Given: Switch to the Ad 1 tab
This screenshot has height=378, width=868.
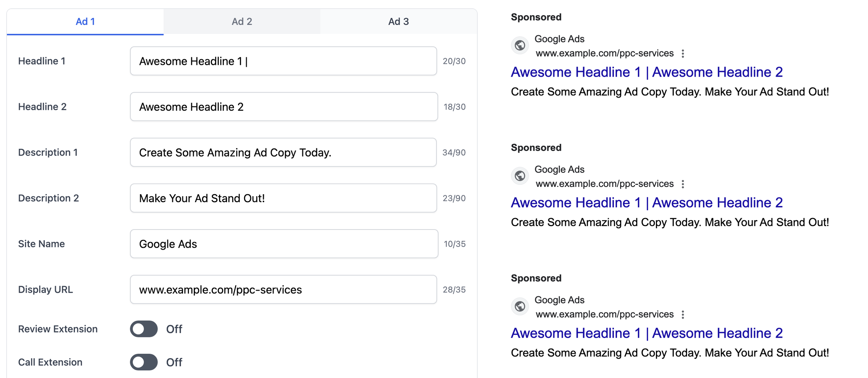Looking at the screenshot, I should pos(85,22).
